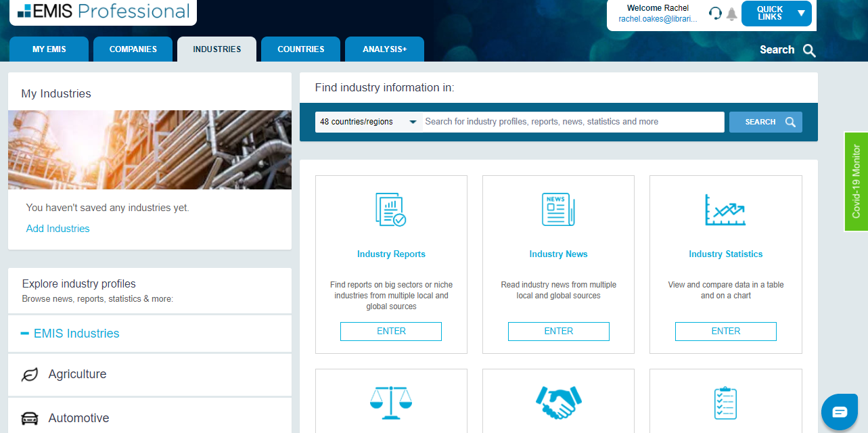Click the Search text in header

pyautogui.click(x=777, y=50)
